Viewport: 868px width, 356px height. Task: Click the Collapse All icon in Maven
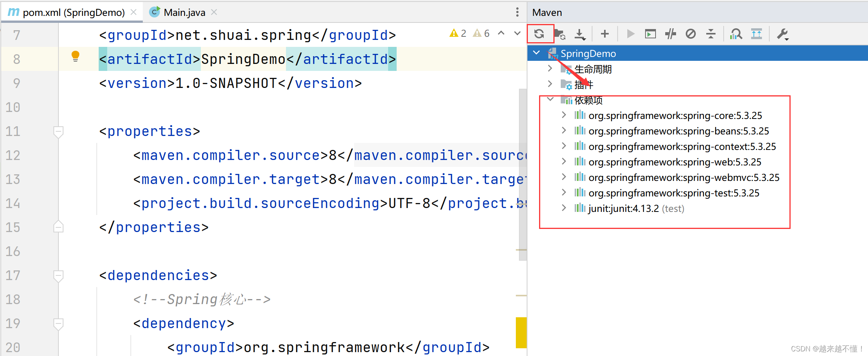point(711,34)
